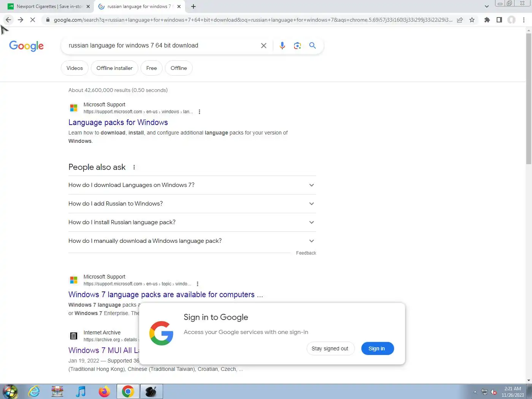Open options for the Language packs result
The width and height of the screenshot is (532, 399).
tap(199, 112)
